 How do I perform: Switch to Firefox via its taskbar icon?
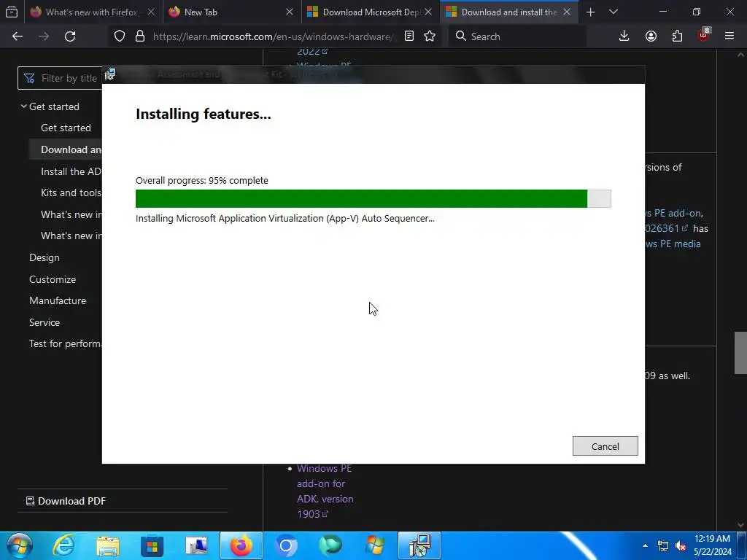(241, 545)
